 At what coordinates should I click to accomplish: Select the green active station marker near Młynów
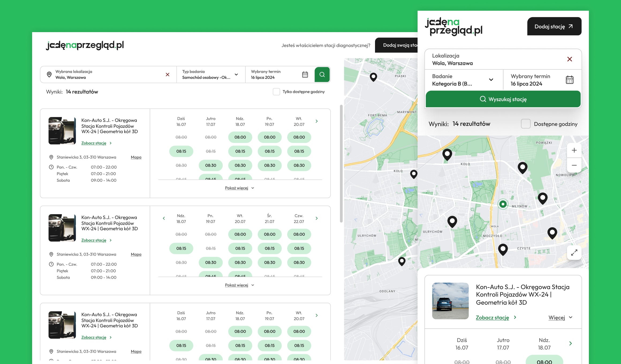point(503,204)
